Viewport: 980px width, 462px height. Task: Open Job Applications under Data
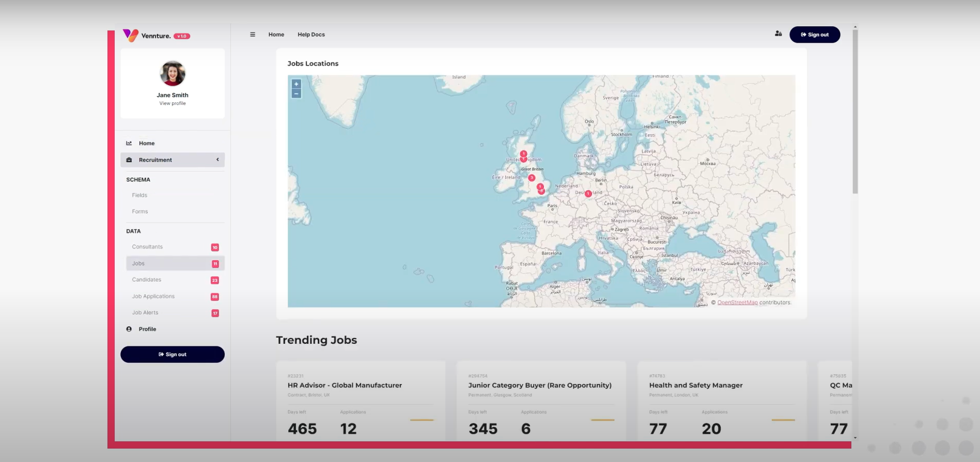pos(153,296)
